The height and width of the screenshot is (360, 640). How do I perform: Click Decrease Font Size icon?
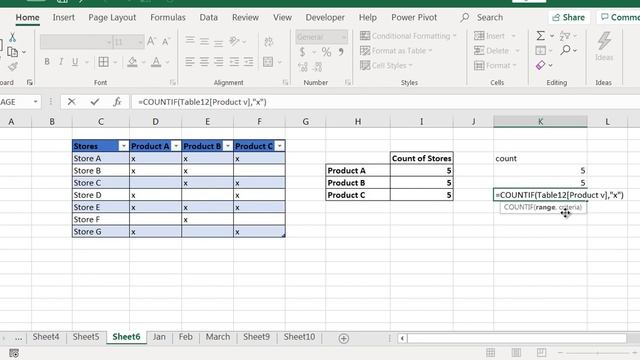(166, 41)
